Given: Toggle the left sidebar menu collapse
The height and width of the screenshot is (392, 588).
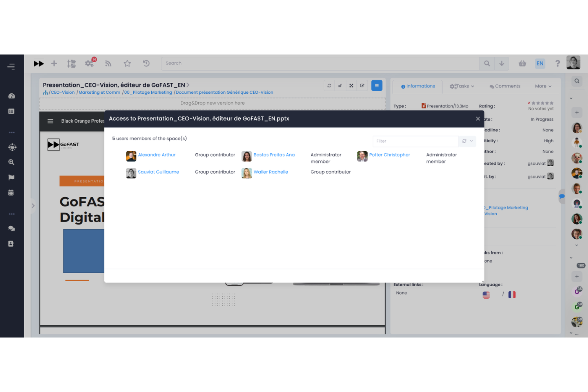Looking at the screenshot, I should [x=11, y=67].
